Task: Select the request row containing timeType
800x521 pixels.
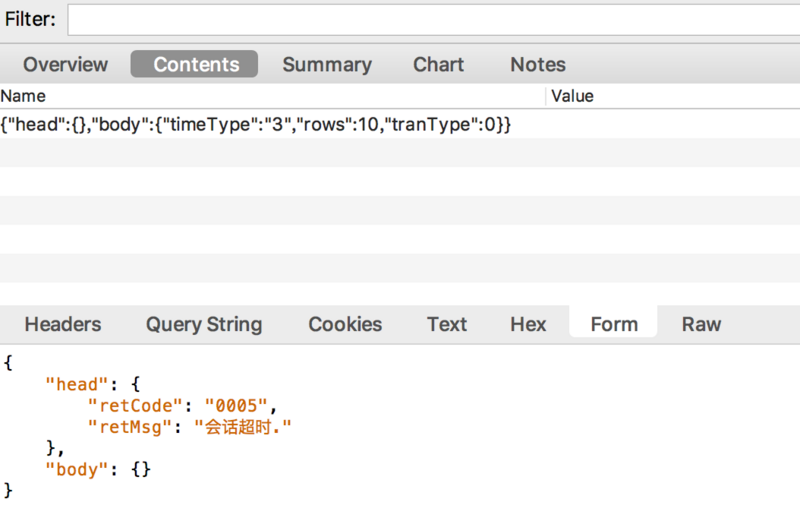Action: tap(256, 125)
